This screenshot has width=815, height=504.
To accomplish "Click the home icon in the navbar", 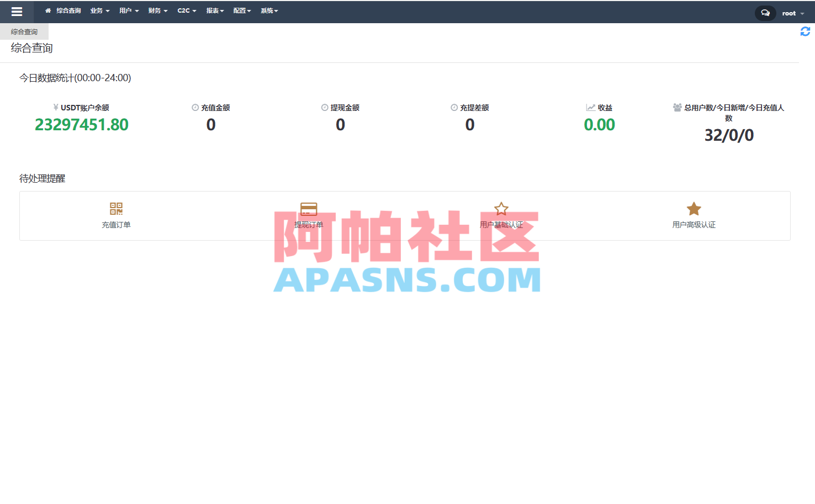I will coord(47,10).
